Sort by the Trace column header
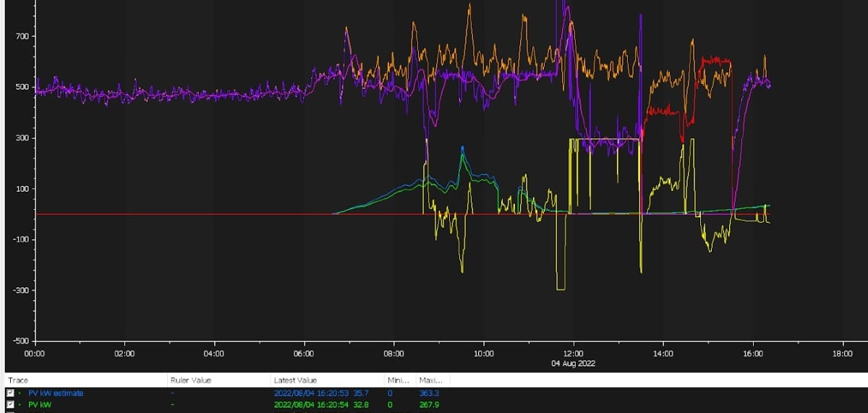Image resolution: width=868 pixels, height=413 pixels. pos(85,380)
